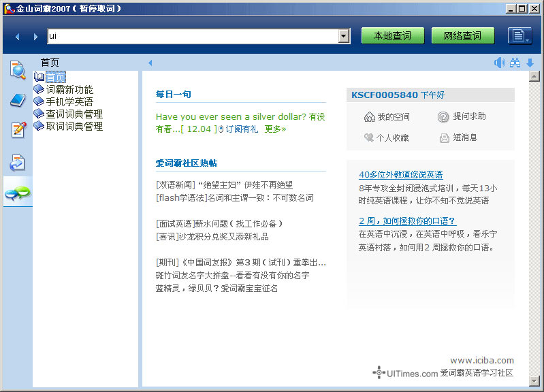Open the post “绝望主妇” 伊娃不再绝望
Viewport: 544px width, 392px height.
coord(225,185)
